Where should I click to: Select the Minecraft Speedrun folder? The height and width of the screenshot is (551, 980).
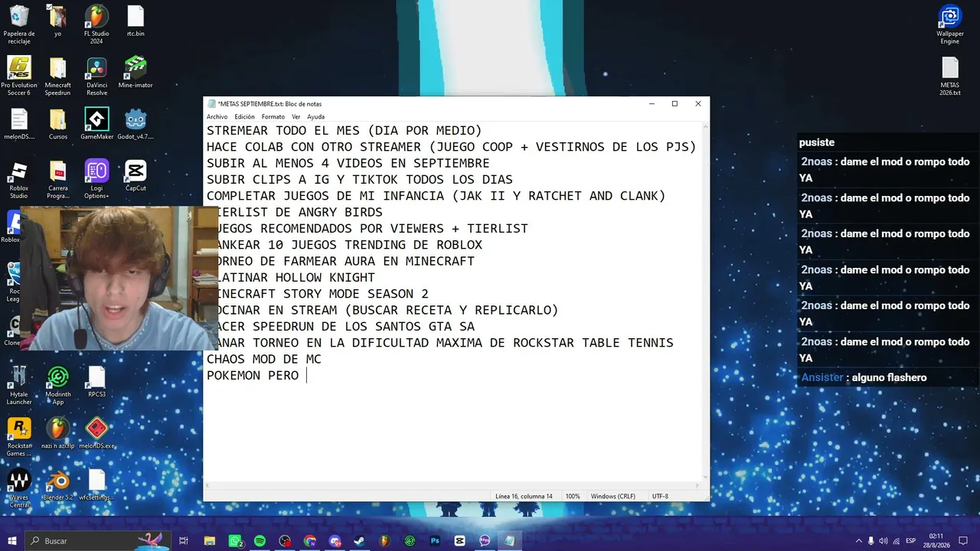click(x=57, y=76)
